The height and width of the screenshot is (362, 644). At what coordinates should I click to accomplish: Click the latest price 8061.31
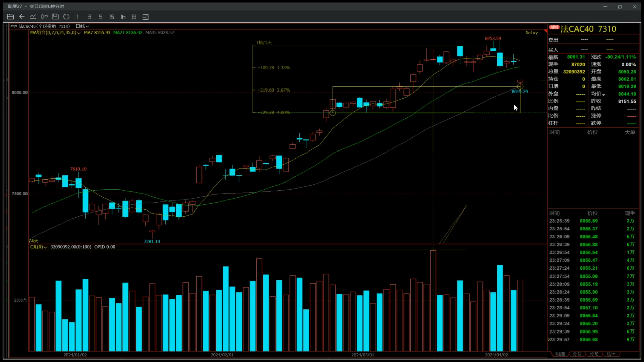576,57
